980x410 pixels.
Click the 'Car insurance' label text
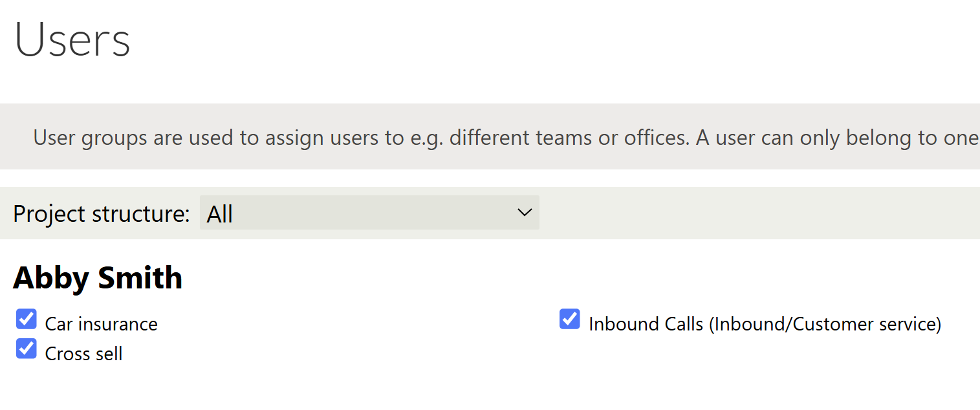(x=101, y=324)
